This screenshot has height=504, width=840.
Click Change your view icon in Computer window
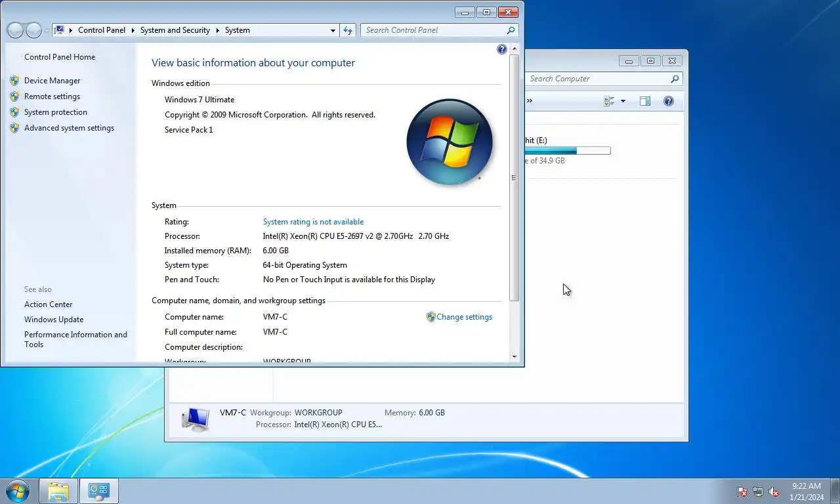(x=609, y=101)
